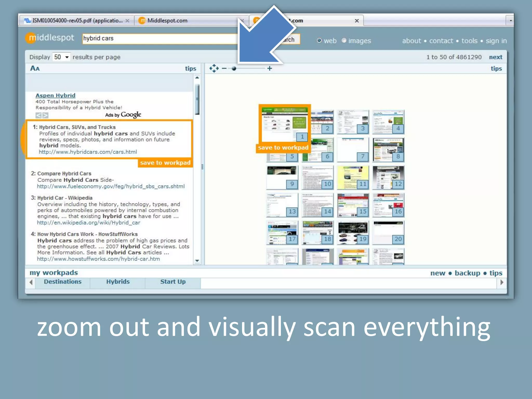Click the zoom out minus icon
The width and height of the screenshot is (532, 399).
[224, 69]
